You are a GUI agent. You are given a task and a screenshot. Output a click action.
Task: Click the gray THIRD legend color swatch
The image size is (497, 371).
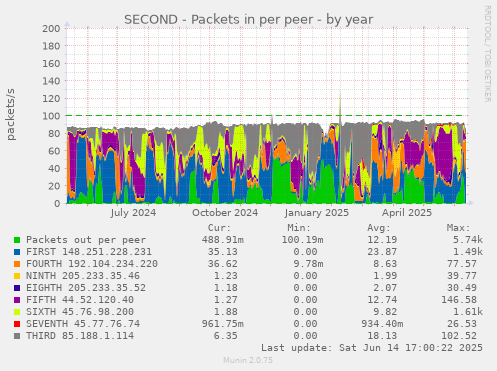(17, 336)
